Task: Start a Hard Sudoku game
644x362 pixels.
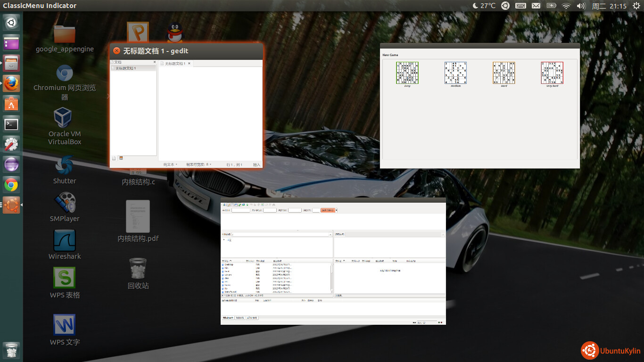Action: pos(504,74)
